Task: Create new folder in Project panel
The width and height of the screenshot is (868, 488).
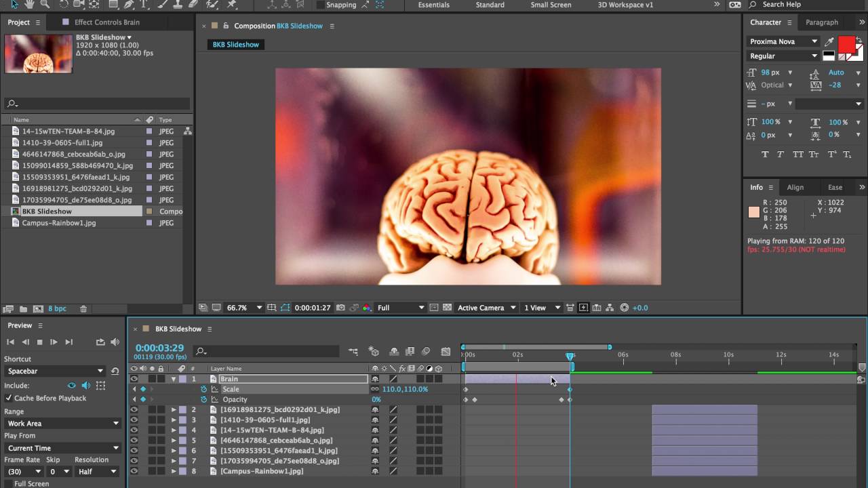Action: point(23,309)
